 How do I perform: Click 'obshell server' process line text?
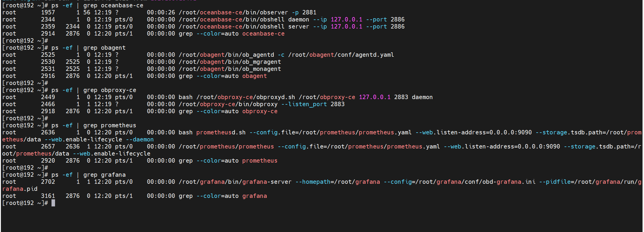[x=285, y=26]
